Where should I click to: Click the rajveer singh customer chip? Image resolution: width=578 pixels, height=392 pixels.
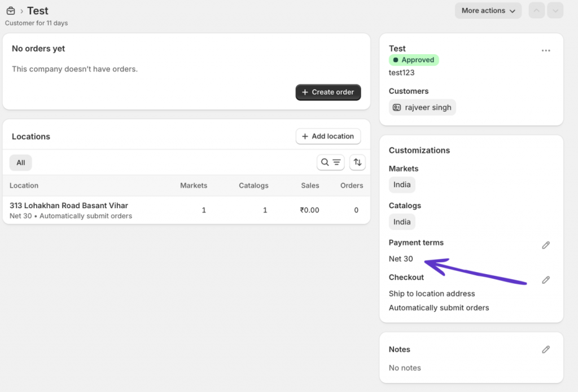(422, 107)
